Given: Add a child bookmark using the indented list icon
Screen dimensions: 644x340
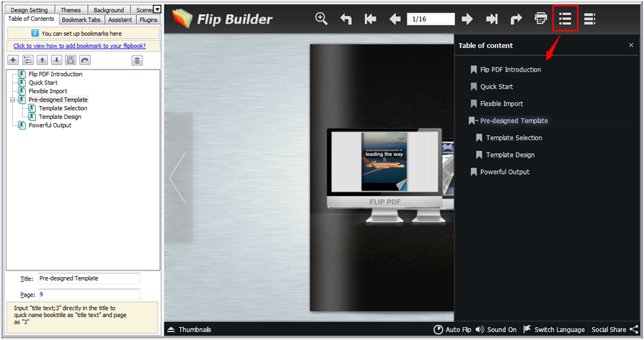Looking at the screenshot, I should click(x=27, y=60).
